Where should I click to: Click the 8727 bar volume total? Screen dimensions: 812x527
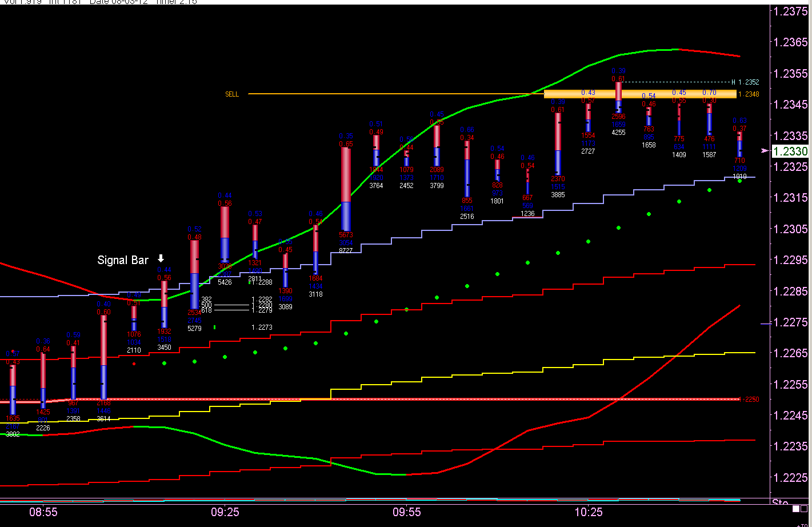346,250
